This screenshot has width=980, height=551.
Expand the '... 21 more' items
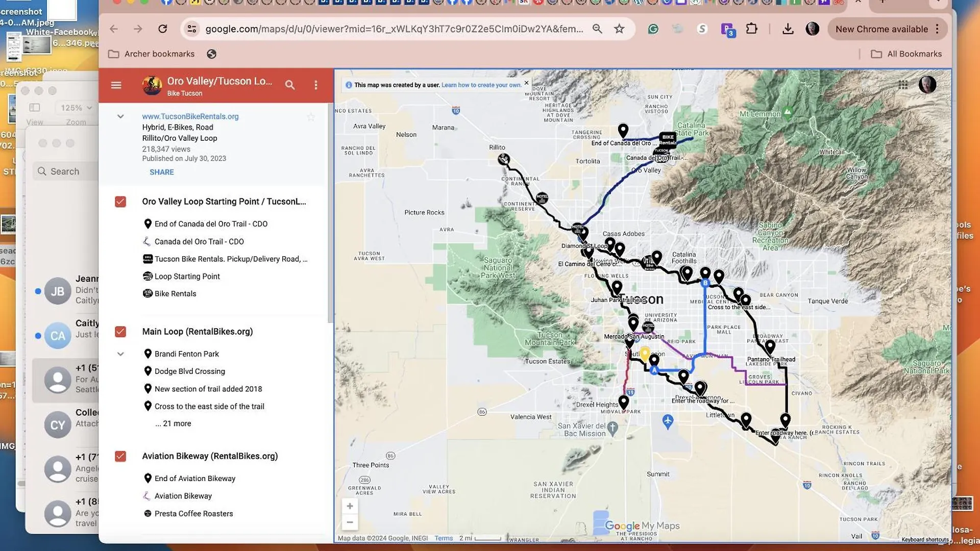(x=173, y=423)
